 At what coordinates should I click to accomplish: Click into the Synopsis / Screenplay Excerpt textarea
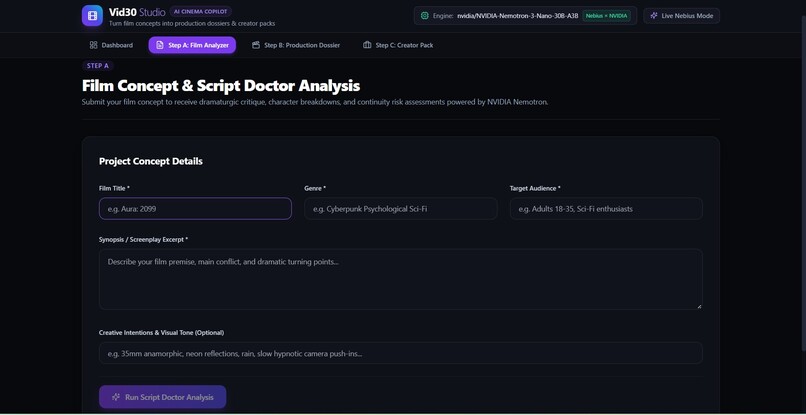click(x=401, y=279)
